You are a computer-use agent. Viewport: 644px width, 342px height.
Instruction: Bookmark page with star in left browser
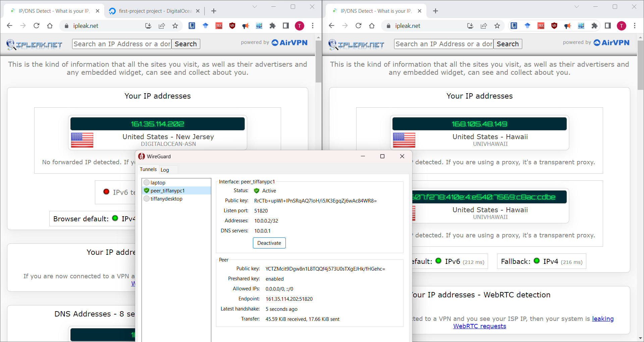click(175, 26)
